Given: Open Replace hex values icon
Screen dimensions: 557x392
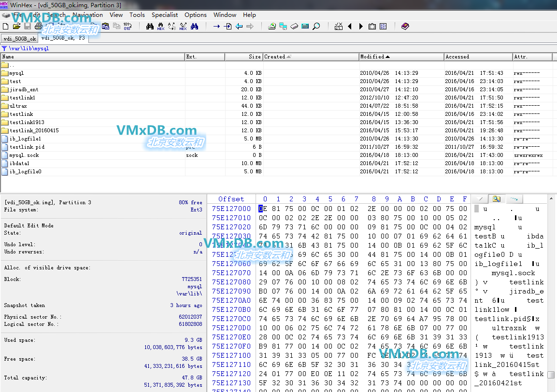Looking at the screenshot, I should coord(183,26).
